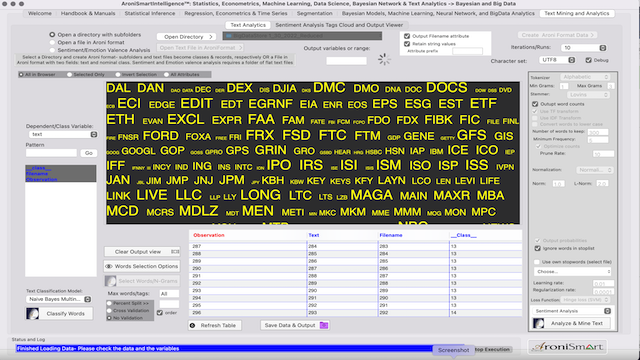640x360 pixels.
Task: Open the Character set UTF8 dropdown
Action: click(x=558, y=60)
